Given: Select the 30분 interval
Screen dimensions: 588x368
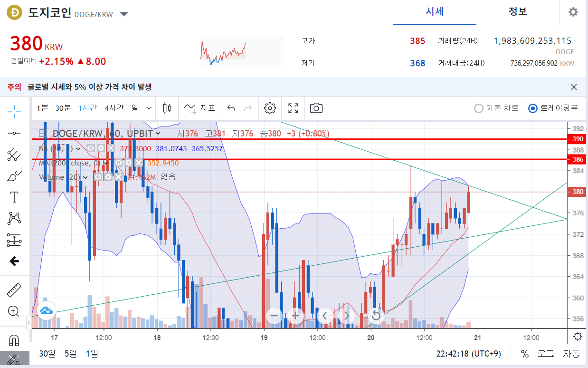Looking at the screenshot, I should [63, 108].
